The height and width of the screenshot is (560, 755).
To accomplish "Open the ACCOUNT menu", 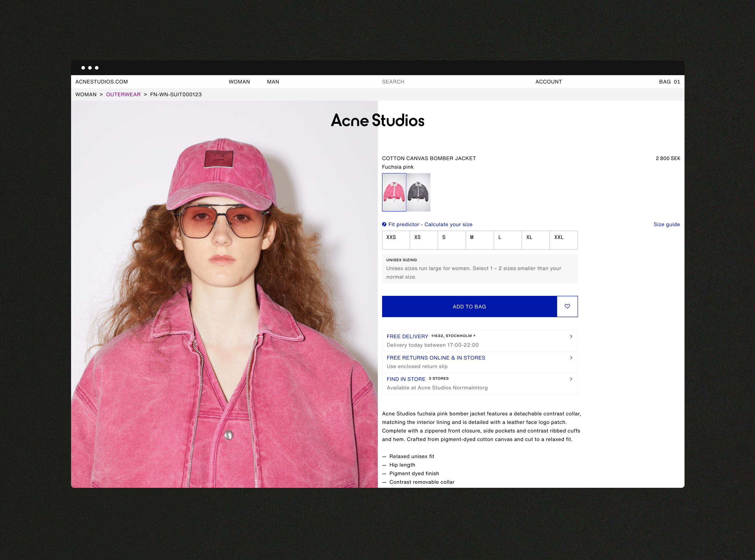I will [549, 82].
